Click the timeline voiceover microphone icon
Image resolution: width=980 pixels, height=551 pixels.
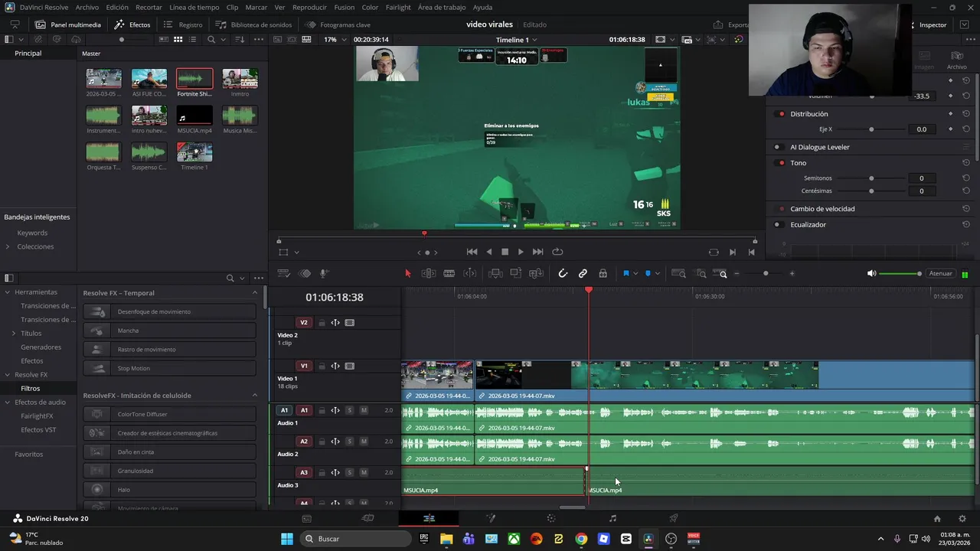(324, 273)
